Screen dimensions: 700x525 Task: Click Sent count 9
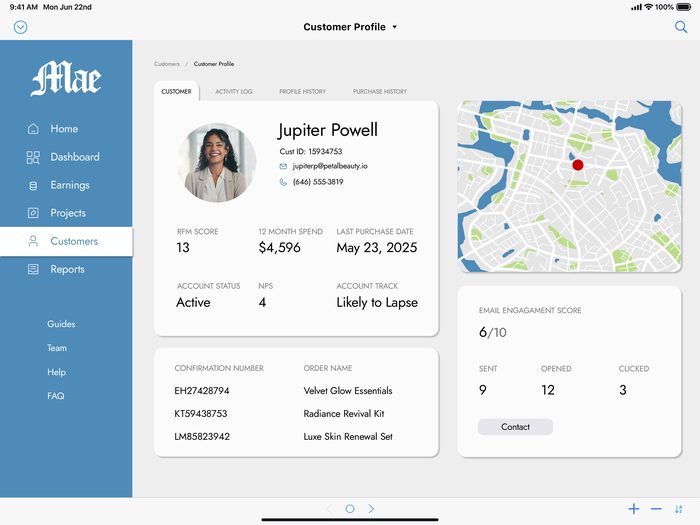[x=483, y=390]
